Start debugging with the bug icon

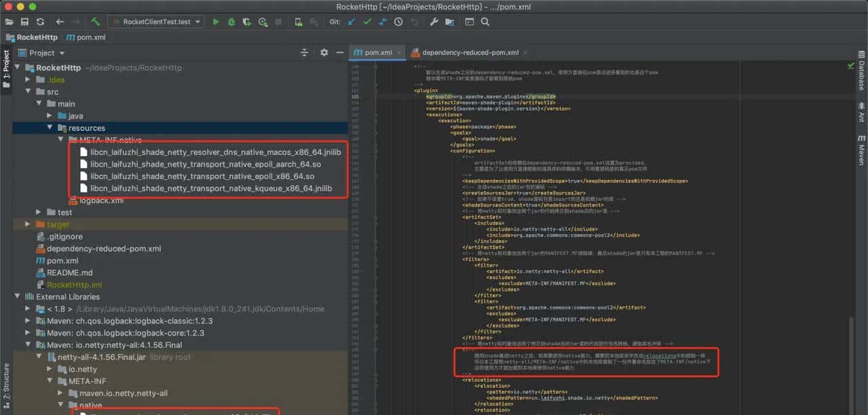click(x=231, y=22)
